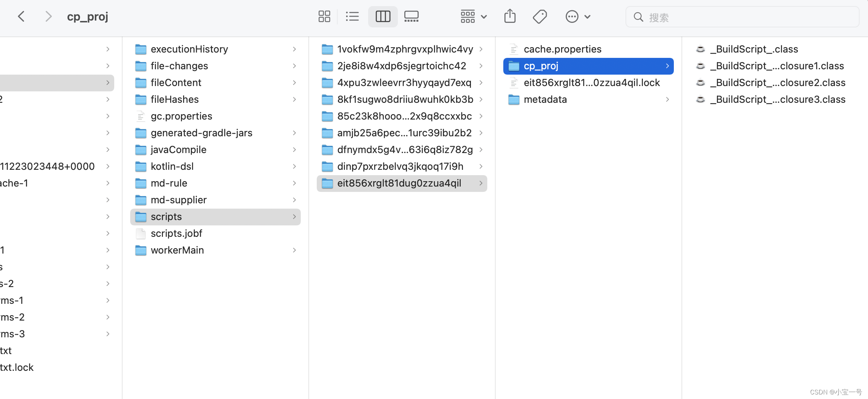This screenshot has width=868, height=399.
Task: Click the 8kf1sugwo8driiu8wuhk0kb3b folder icon
Action: [x=327, y=100]
